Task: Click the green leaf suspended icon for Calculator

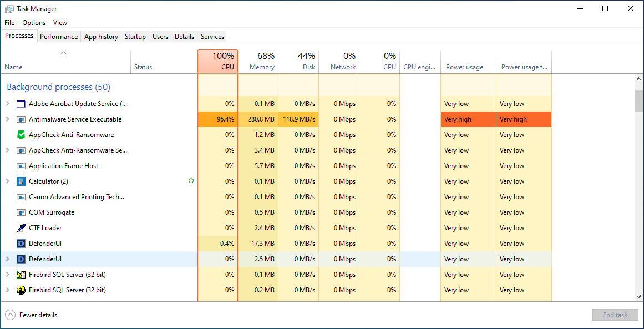Action: [x=191, y=181]
